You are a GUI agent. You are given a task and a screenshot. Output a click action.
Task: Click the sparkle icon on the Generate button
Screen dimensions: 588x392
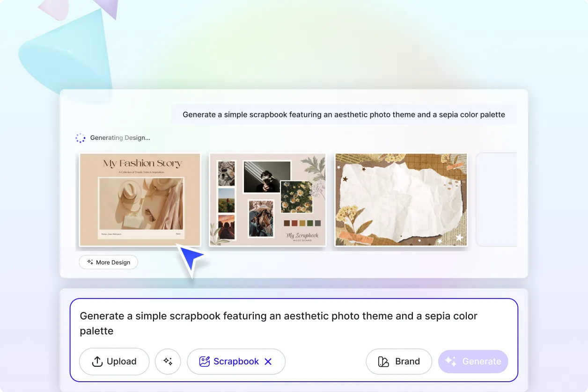pos(451,361)
